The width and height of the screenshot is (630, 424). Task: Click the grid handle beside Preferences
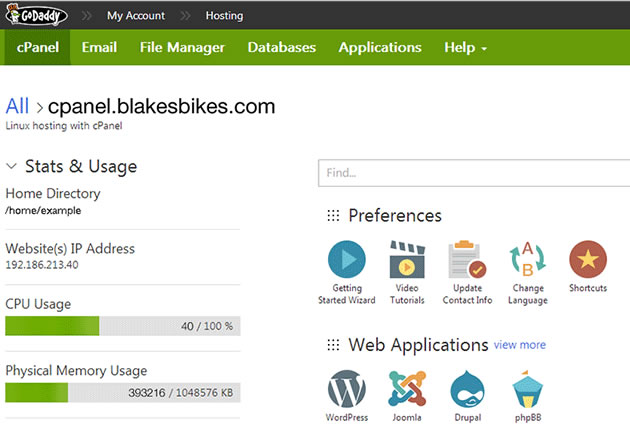[x=333, y=215]
